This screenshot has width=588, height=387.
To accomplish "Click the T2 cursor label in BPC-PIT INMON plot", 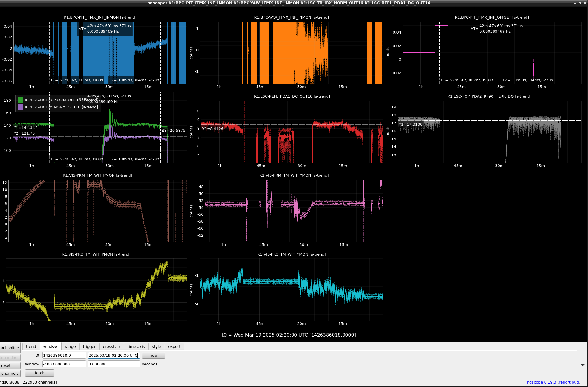I will (134, 80).
